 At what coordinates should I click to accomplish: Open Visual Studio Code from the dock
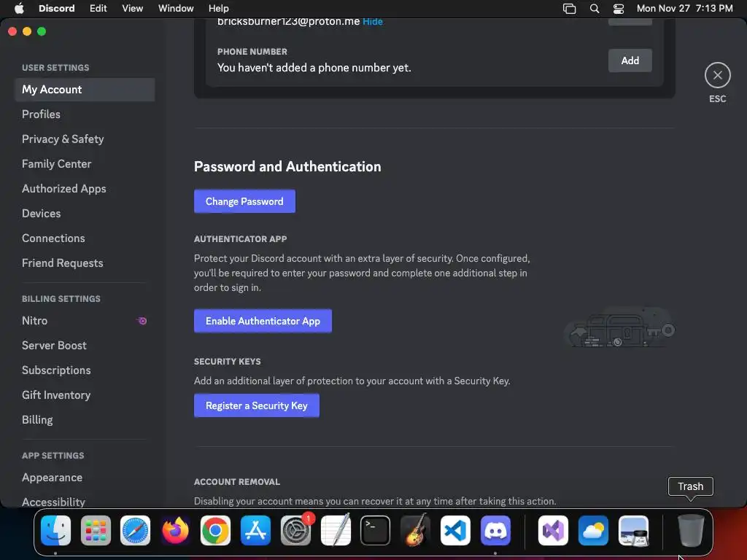(455, 531)
